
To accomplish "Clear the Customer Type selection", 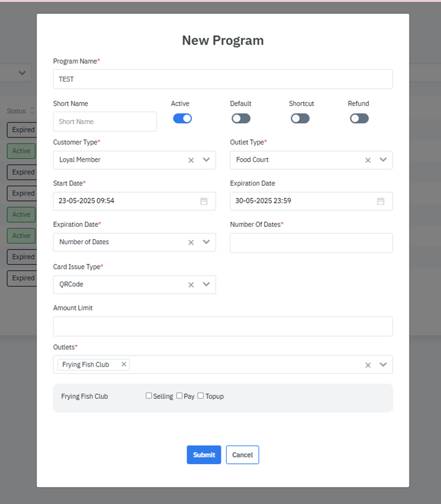I will point(191,160).
